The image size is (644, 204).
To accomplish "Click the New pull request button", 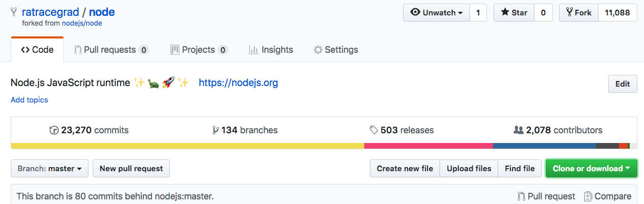I will click(x=131, y=168).
